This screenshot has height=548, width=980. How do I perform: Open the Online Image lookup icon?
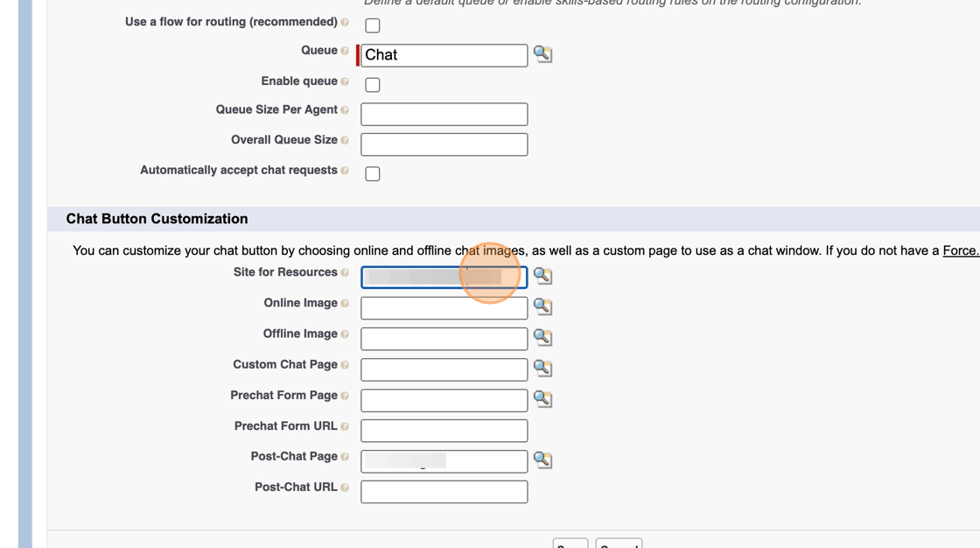coord(542,306)
